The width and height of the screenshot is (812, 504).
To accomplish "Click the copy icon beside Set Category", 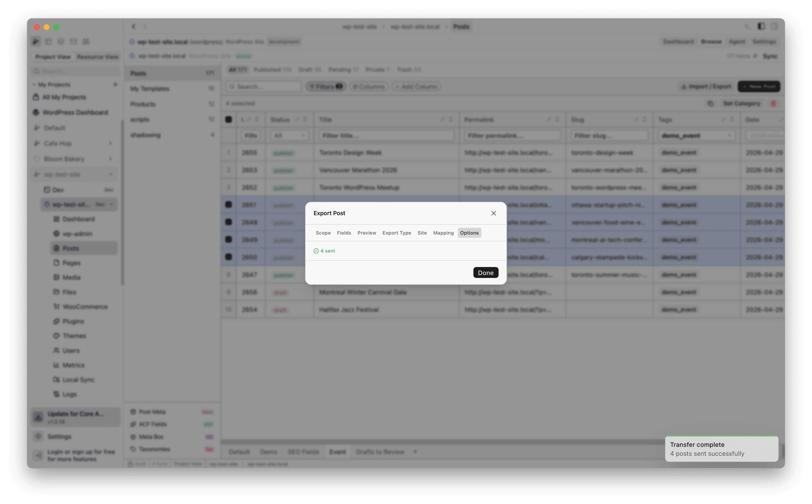I will point(710,104).
